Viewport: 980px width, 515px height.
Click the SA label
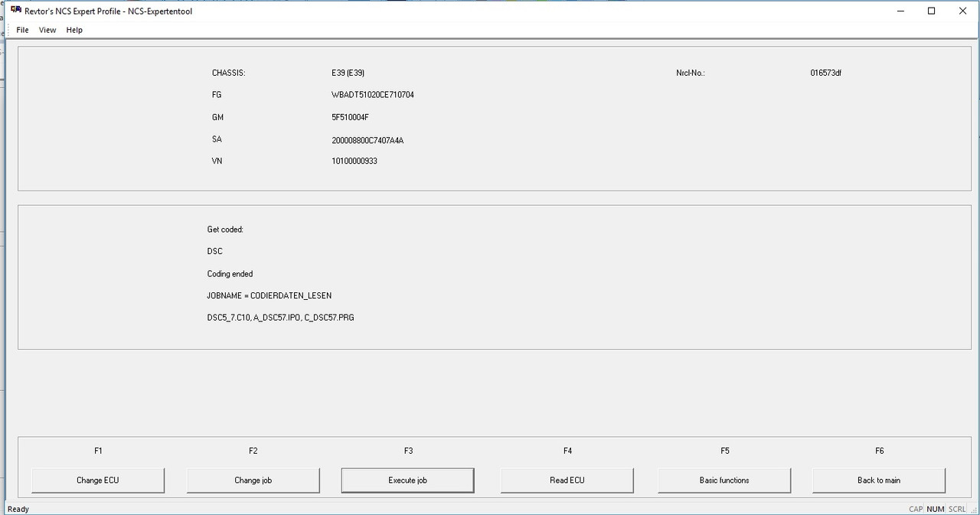[217, 139]
